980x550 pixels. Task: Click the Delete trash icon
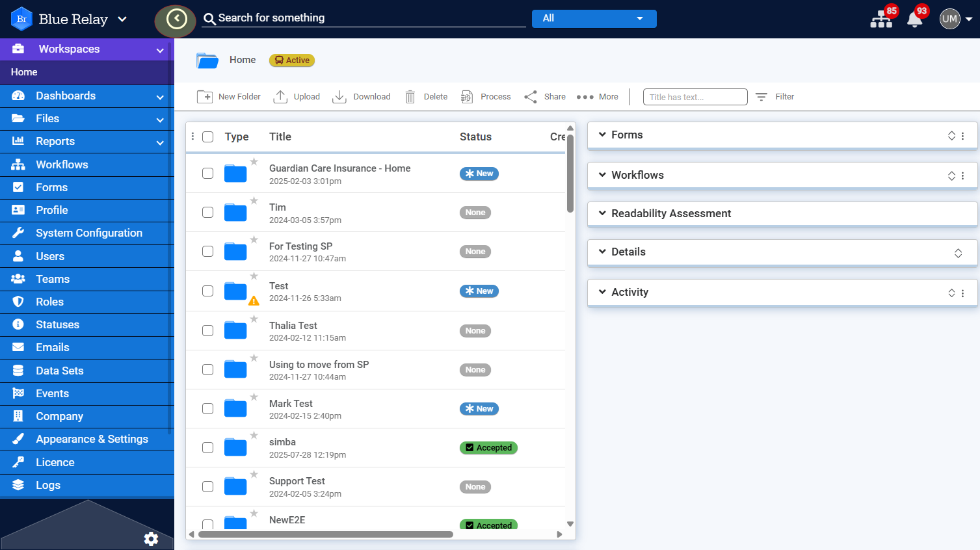coord(410,97)
